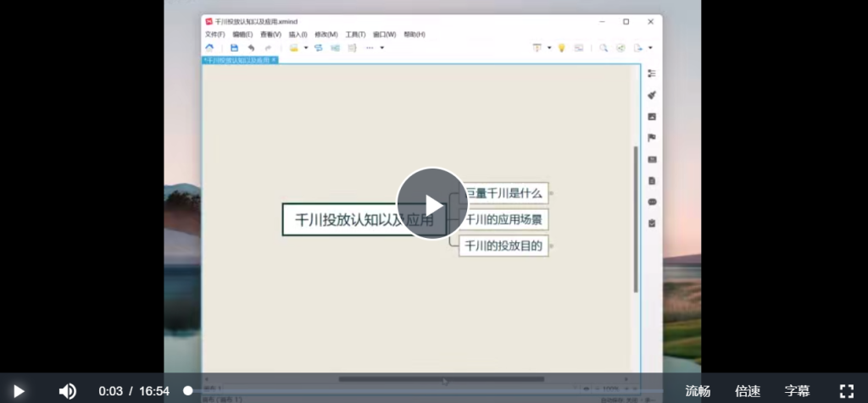Viewport: 868px width, 403px height.
Task: Expand the arrow next to the three dots
Action: pyautogui.click(x=381, y=48)
